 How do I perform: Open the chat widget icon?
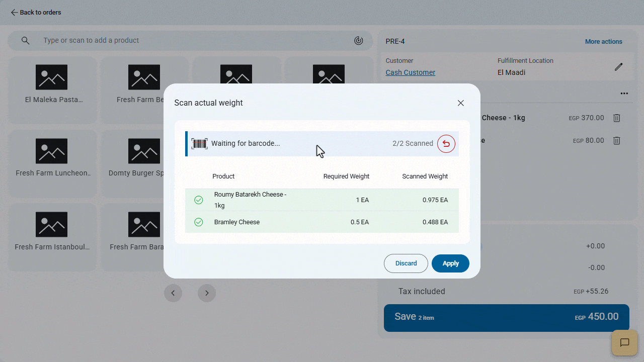(x=624, y=343)
